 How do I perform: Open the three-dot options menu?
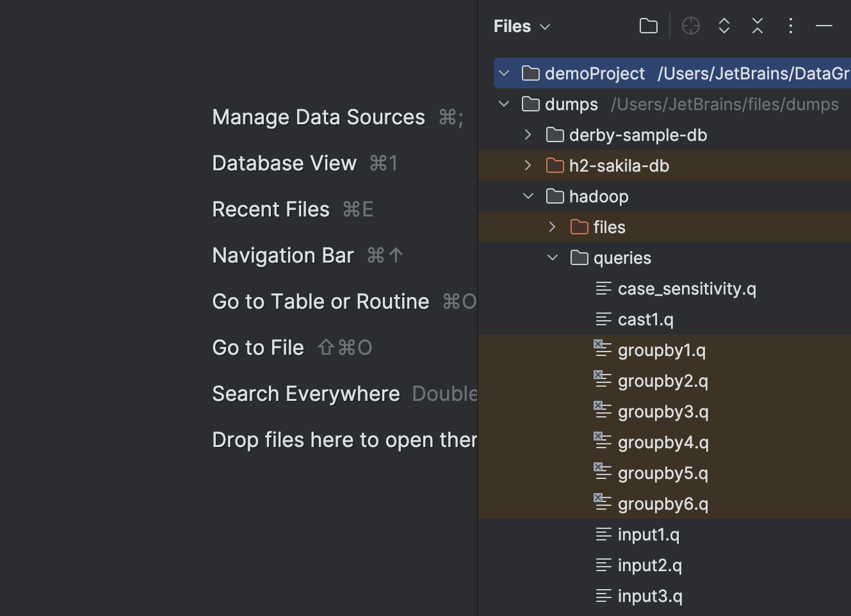click(x=791, y=26)
